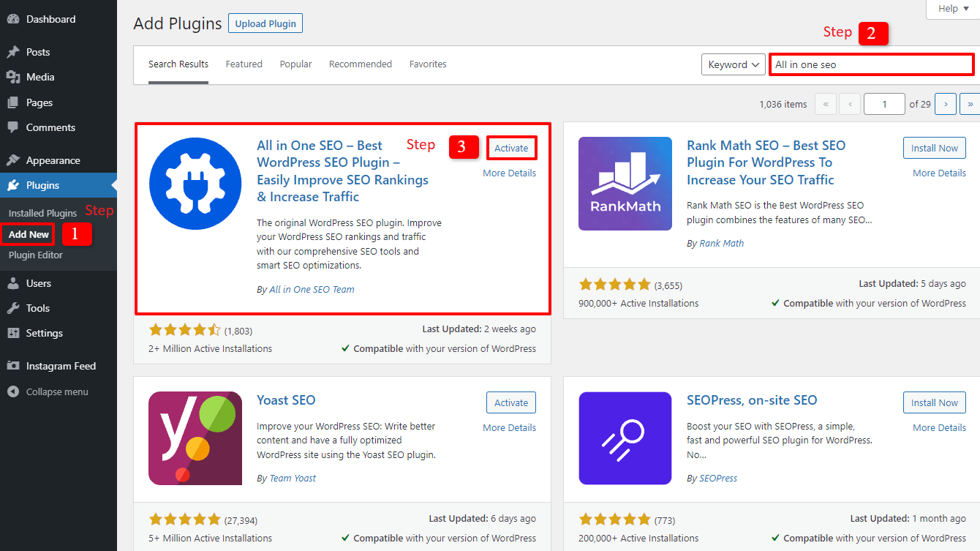
Task: Activate the Yoast SEO plugin
Action: coord(511,402)
